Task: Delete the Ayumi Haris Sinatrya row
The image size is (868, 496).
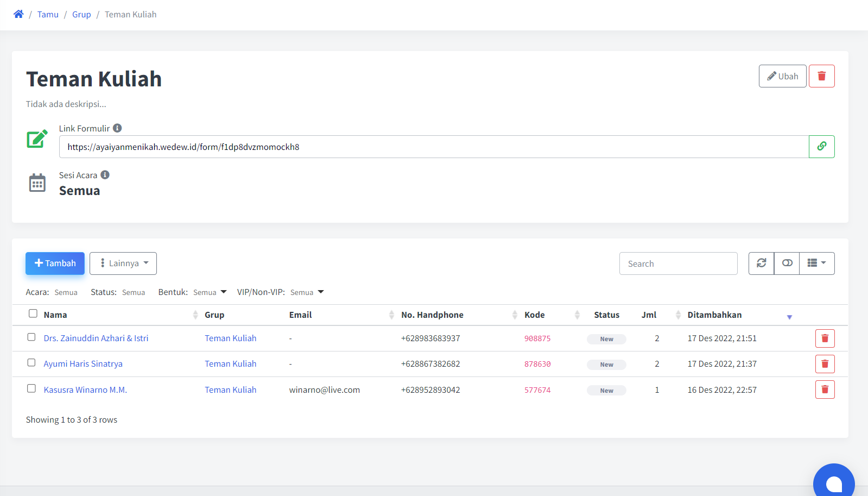Action: click(x=825, y=364)
